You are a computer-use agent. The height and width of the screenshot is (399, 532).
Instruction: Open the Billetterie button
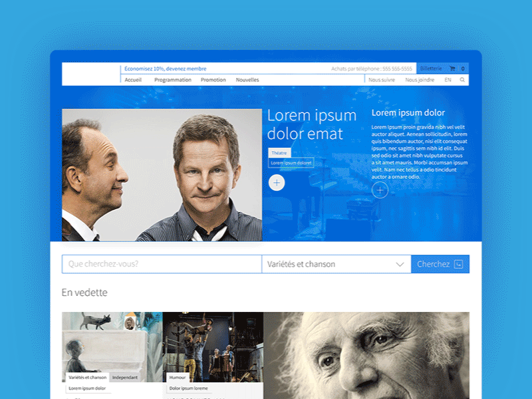tap(431, 68)
